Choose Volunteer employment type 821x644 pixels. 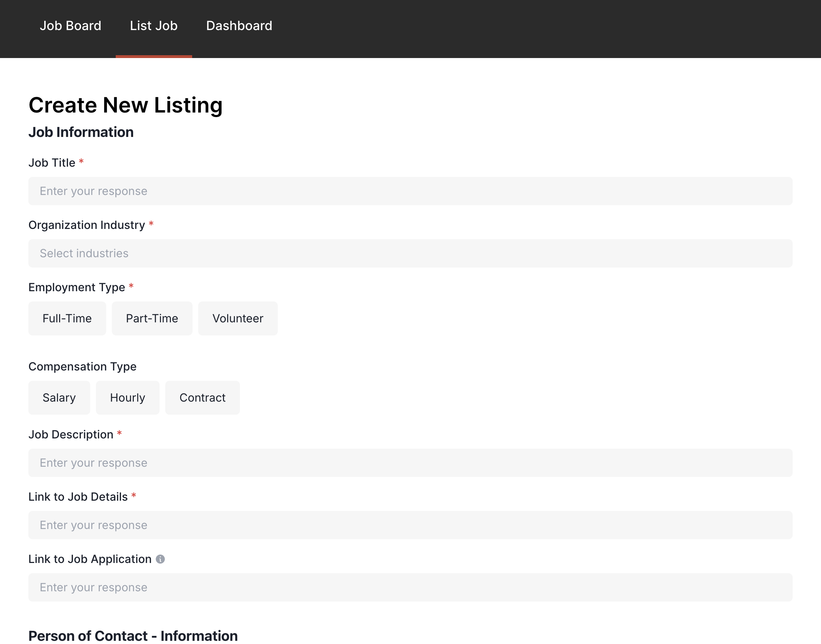point(238,318)
